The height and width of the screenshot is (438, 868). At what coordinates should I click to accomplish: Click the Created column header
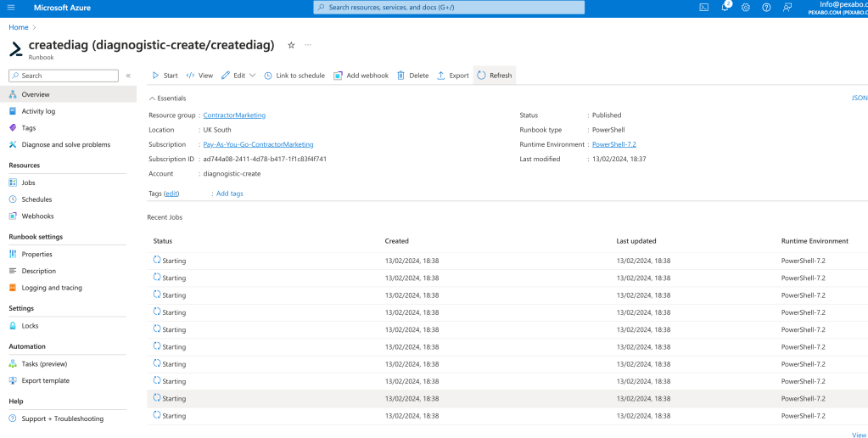396,241
